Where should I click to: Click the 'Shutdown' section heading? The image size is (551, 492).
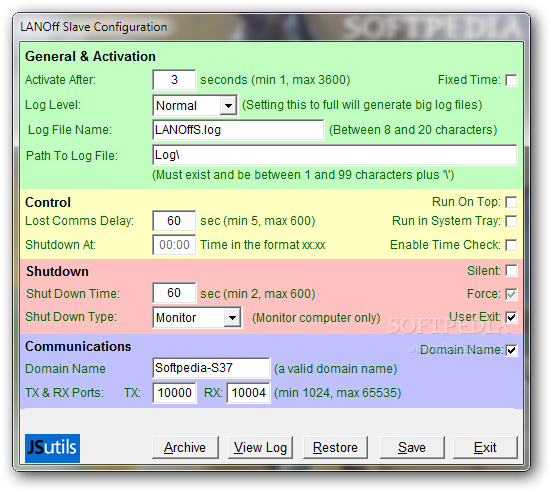57,272
